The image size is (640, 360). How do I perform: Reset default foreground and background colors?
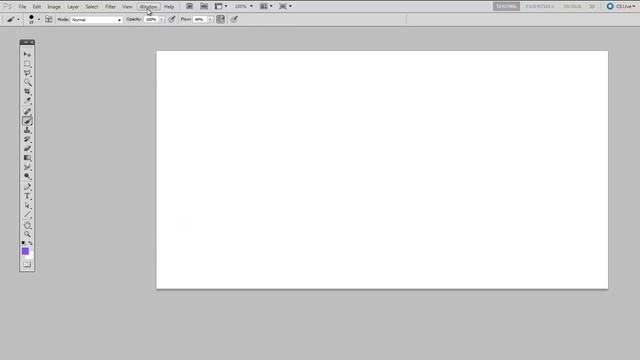[x=23, y=243]
